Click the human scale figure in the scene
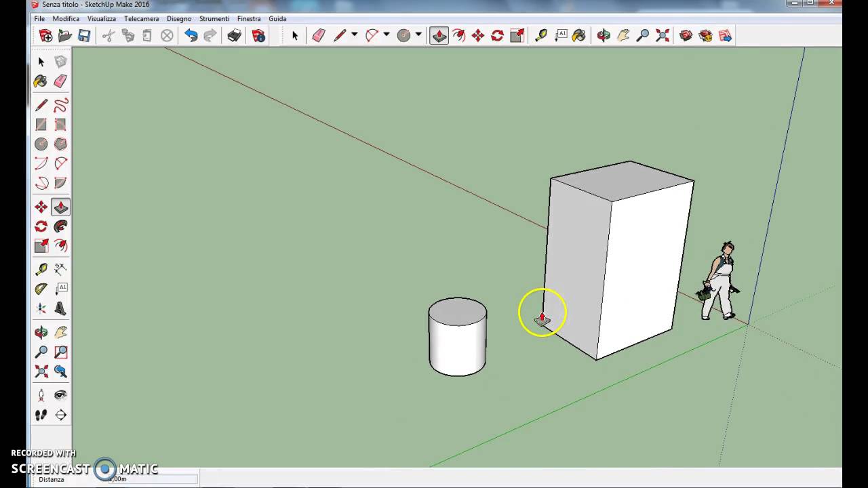868x488 pixels. pos(719,280)
